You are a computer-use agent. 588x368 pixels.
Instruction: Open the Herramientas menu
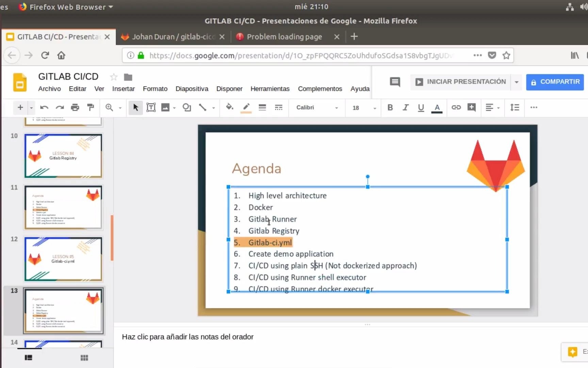tap(270, 89)
